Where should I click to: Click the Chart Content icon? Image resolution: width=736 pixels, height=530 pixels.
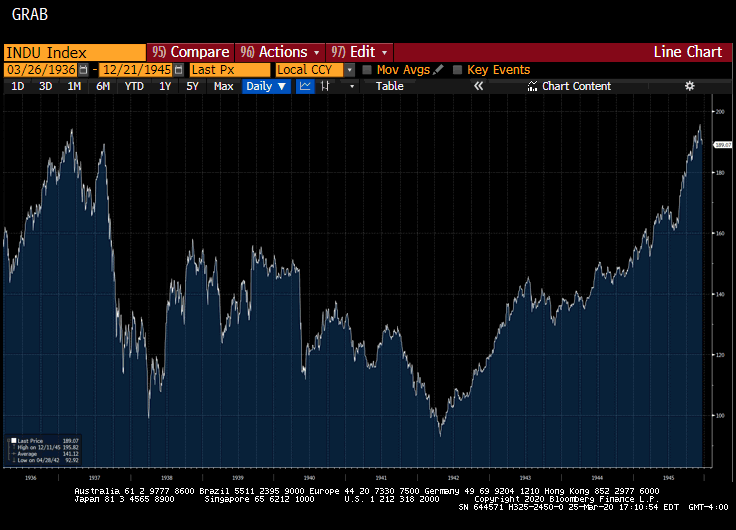(x=532, y=87)
